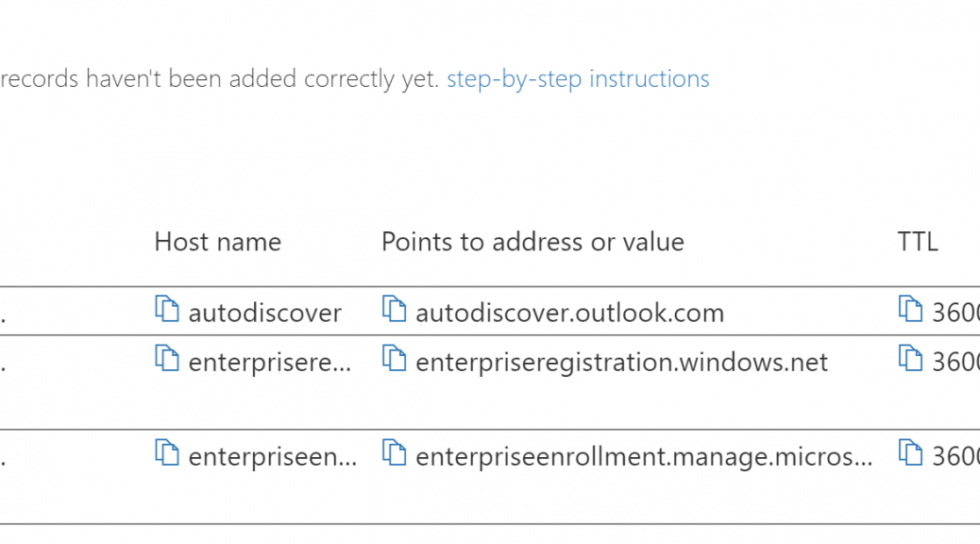Viewport: 980px width, 544px height.
Task: Copy the autodiscover.outlook.com value
Action: click(x=394, y=309)
